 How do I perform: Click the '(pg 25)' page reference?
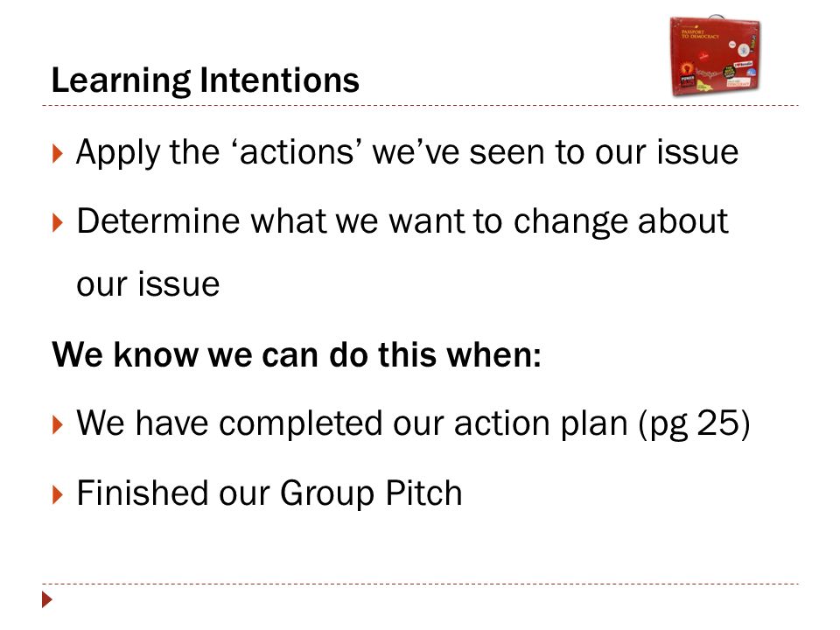pyautogui.click(x=694, y=423)
